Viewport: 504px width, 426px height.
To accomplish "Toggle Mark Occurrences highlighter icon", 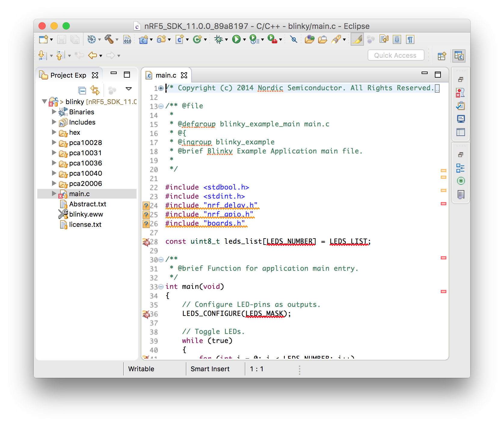I will pos(357,39).
